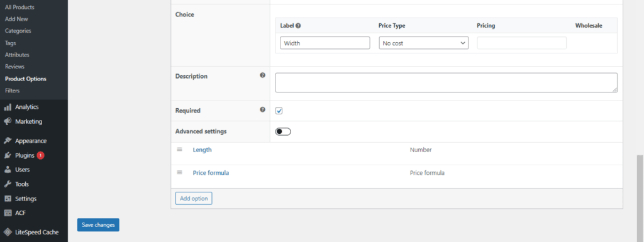Enable the Advanced settings toggle

283,131
